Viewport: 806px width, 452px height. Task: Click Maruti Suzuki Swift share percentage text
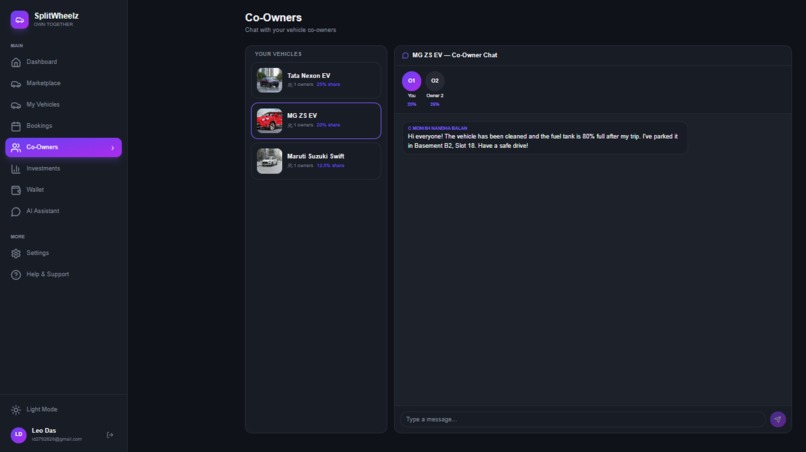[331, 166]
